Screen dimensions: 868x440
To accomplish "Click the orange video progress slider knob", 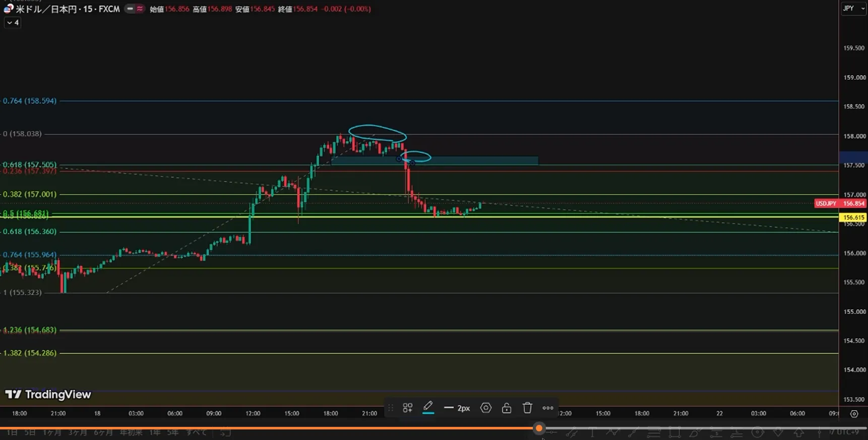I will [539, 428].
